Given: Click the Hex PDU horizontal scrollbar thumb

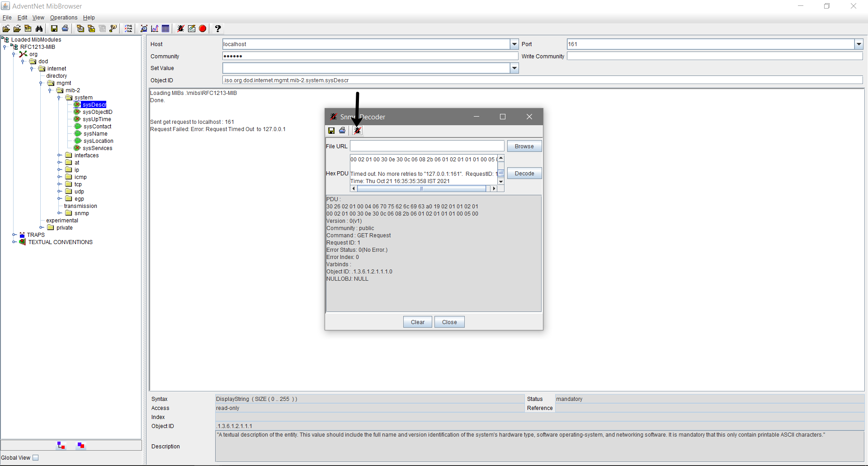Looking at the screenshot, I should tap(421, 188).
